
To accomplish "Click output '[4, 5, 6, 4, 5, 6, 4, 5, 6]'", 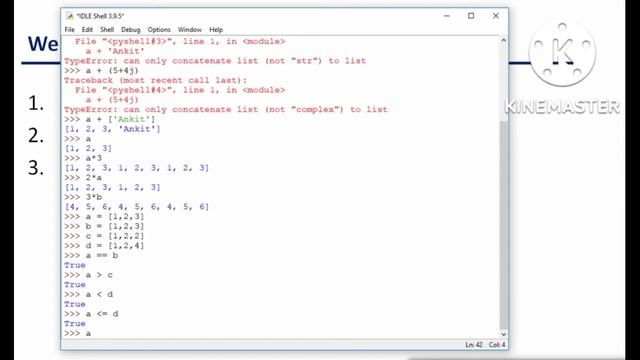I will (137, 207).
